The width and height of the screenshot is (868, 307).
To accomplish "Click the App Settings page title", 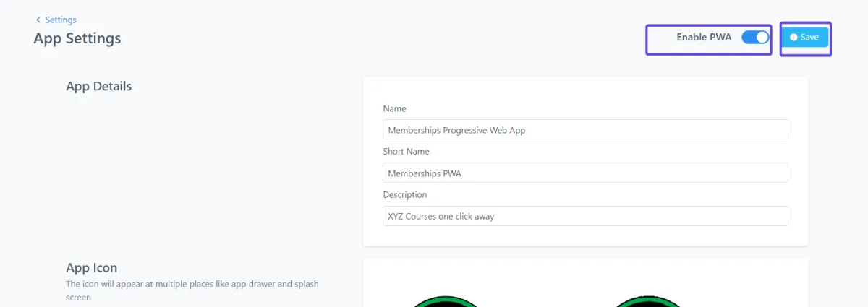I will [x=77, y=38].
